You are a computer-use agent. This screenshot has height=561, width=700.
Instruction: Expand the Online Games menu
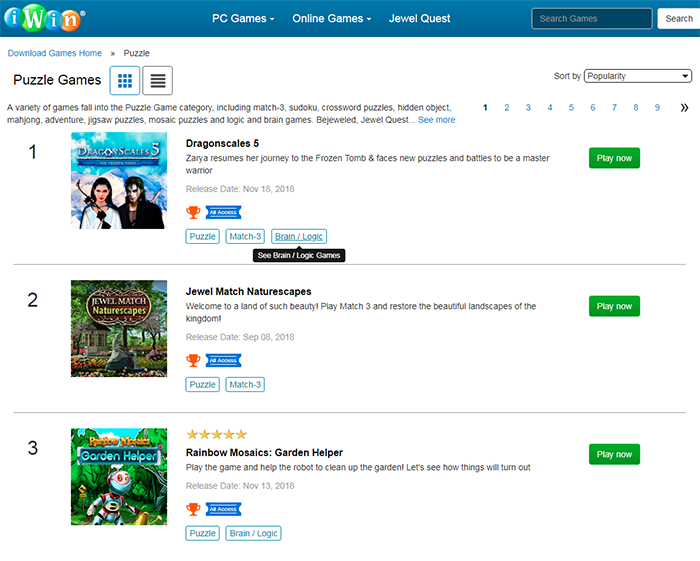tap(332, 18)
